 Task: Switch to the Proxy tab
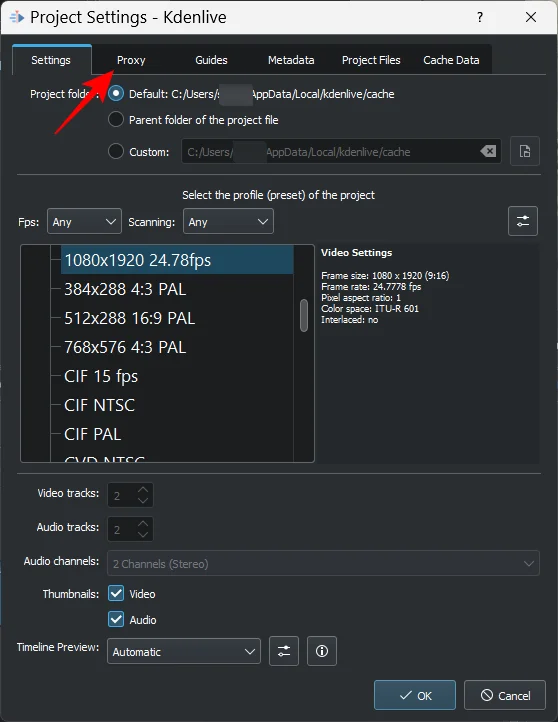(x=131, y=60)
